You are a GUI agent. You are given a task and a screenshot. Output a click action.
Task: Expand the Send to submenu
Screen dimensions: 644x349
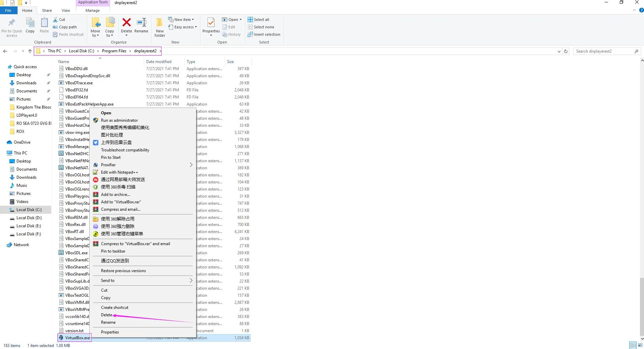tap(143, 281)
